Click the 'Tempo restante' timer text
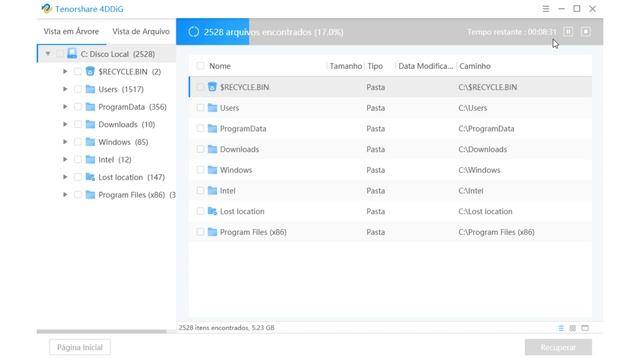Screen dimensions: 640x360 (512, 32)
